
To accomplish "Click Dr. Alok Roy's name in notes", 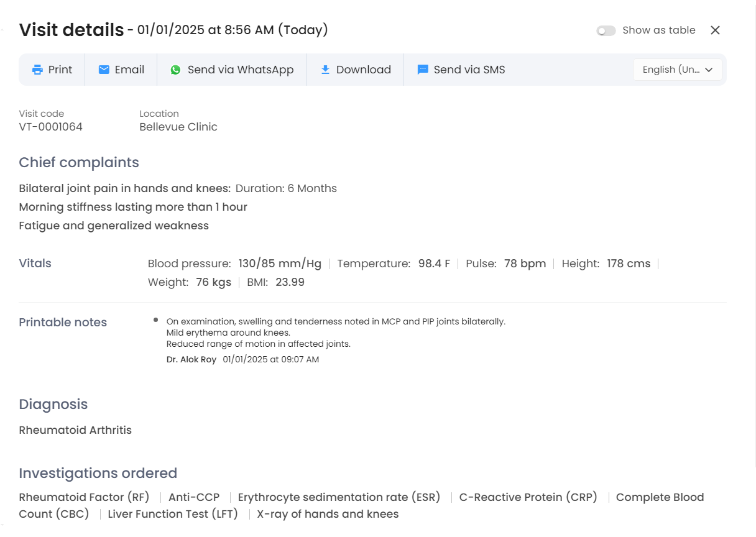I will pos(191,359).
